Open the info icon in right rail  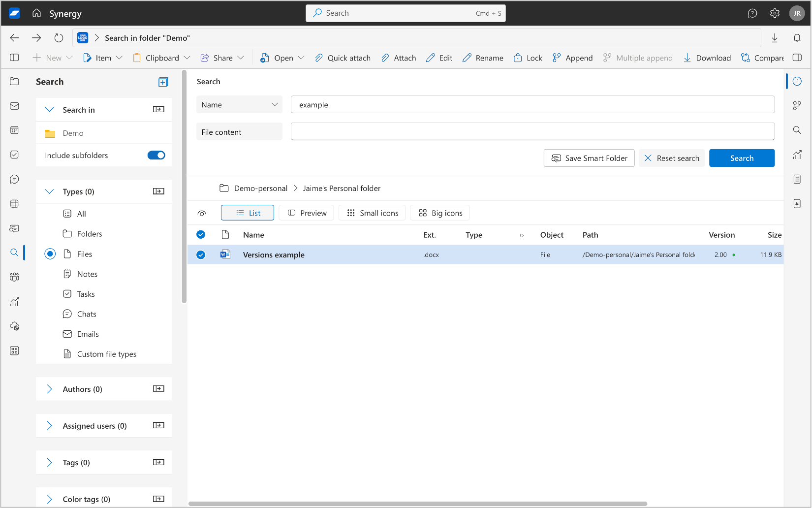(797, 81)
